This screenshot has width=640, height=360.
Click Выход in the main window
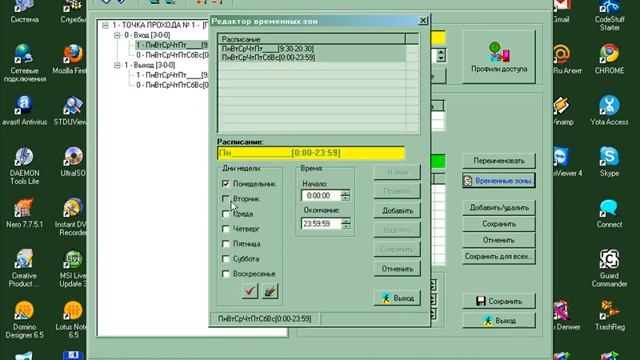[x=499, y=321]
